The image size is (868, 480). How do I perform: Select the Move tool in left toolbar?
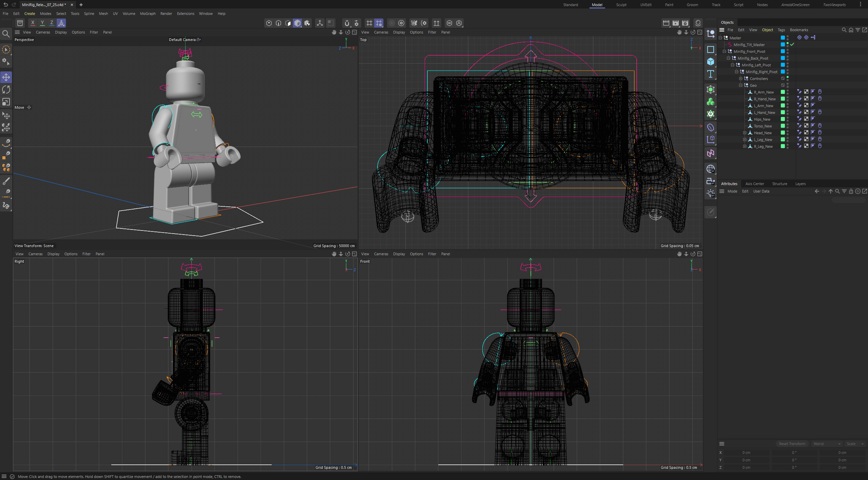[6, 77]
